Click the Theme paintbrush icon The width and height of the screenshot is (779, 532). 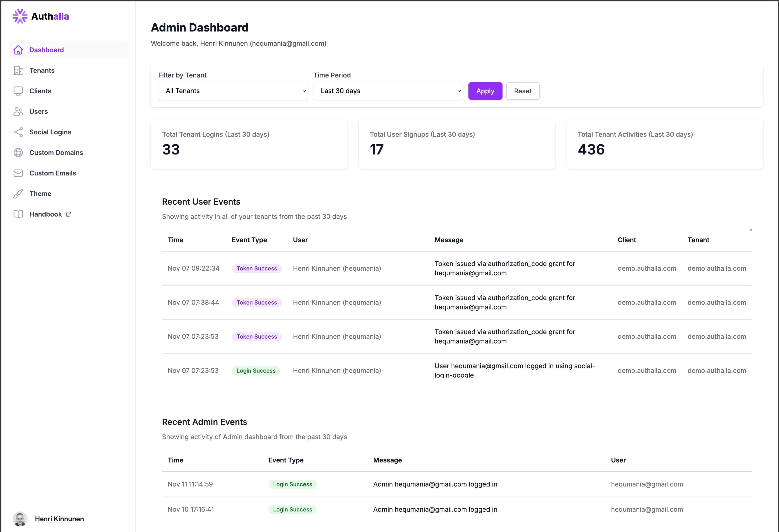coord(18,194)
